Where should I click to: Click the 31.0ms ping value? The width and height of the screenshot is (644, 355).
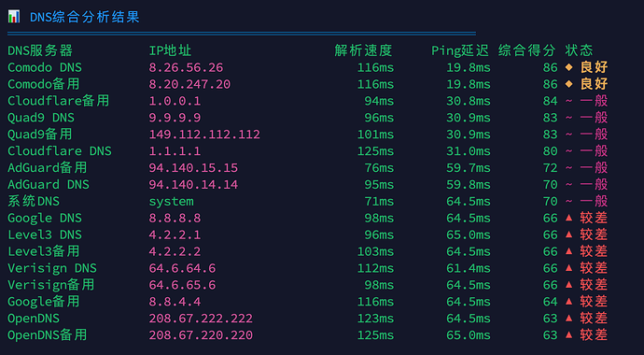coord(469,151)
